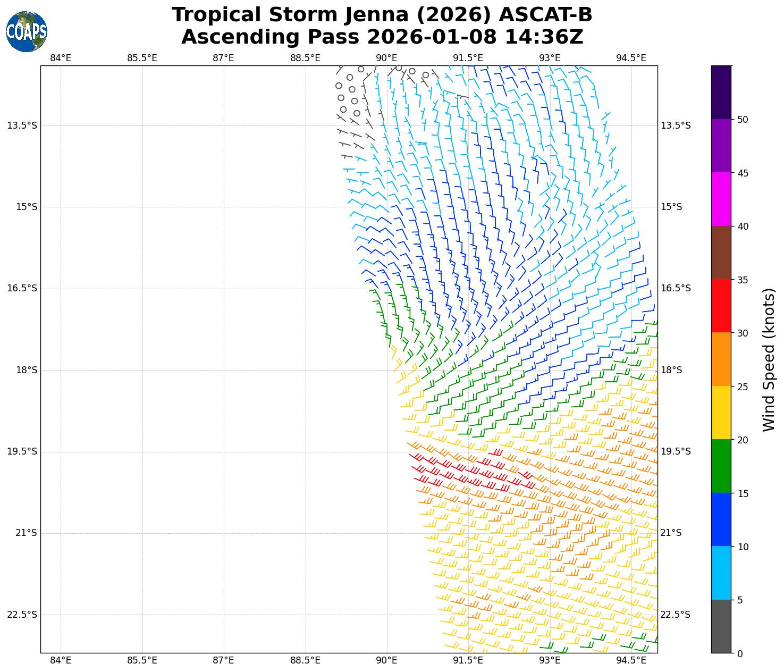
Task: Click the dark purple top colorbar segment
Action: point(721,92)
